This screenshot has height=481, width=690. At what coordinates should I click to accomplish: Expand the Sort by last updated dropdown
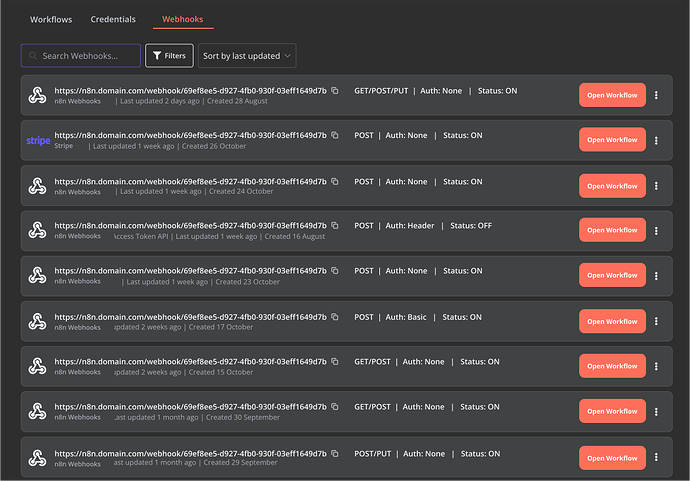(247, 56)
